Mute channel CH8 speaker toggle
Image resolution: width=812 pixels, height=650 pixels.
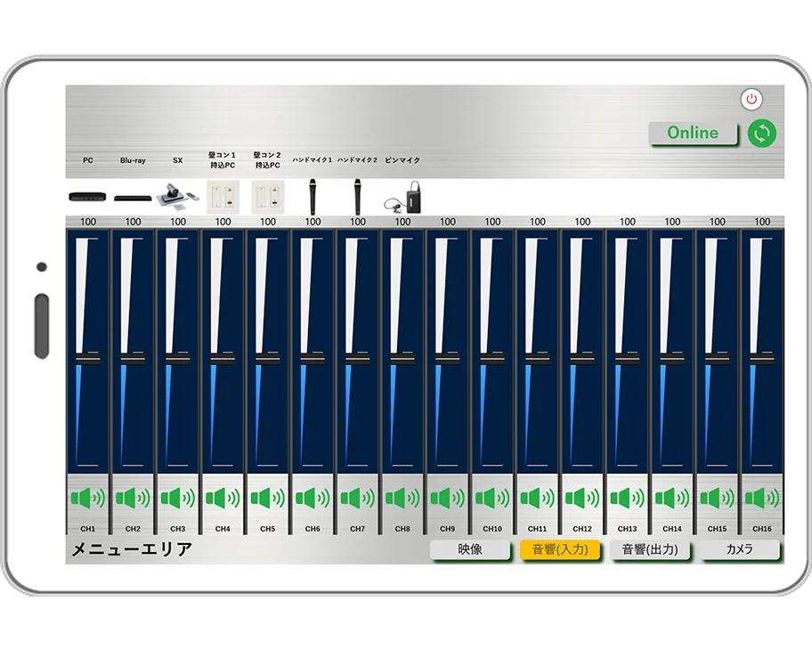tap(402, 498)
